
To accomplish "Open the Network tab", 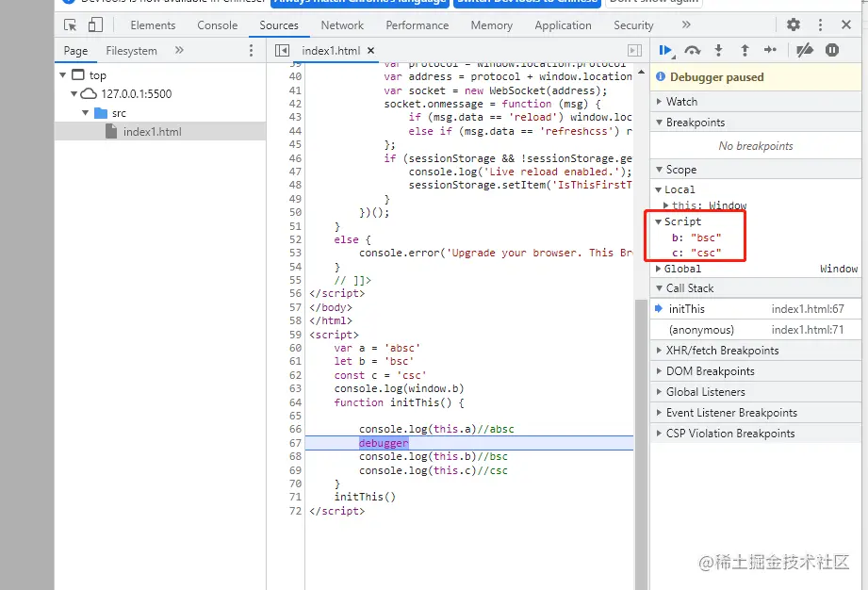I will 342,25.
